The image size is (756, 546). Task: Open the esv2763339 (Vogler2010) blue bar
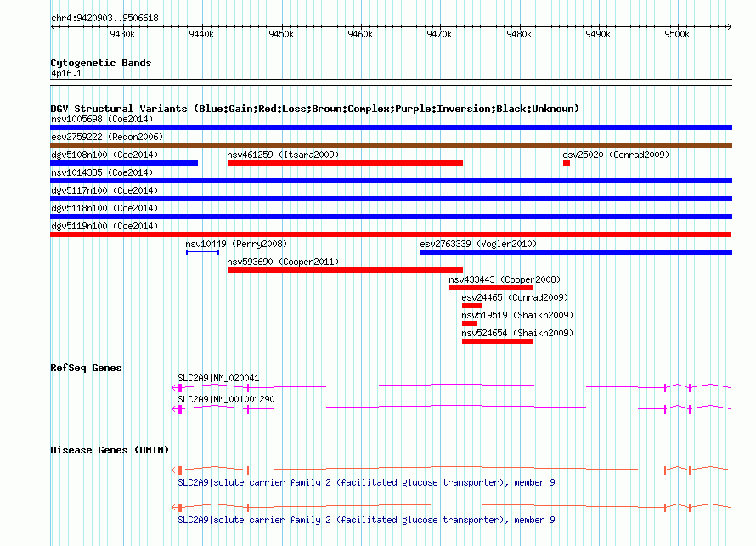[576, 252]
